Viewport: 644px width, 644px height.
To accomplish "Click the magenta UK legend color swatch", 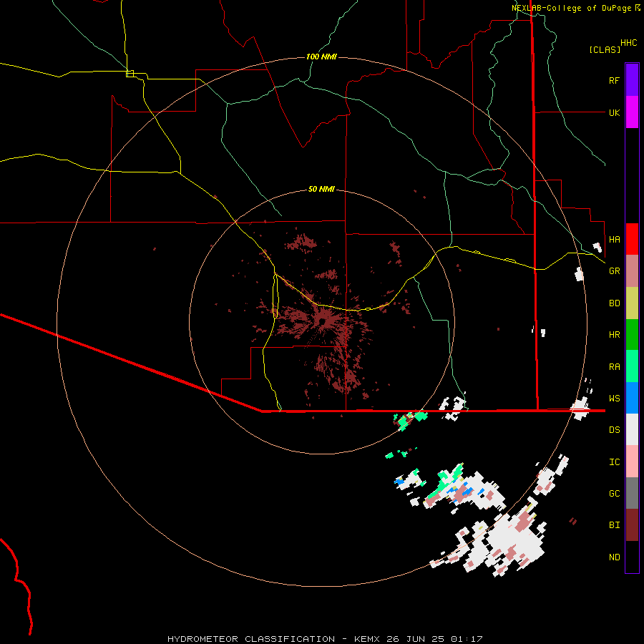I will 632,112.
